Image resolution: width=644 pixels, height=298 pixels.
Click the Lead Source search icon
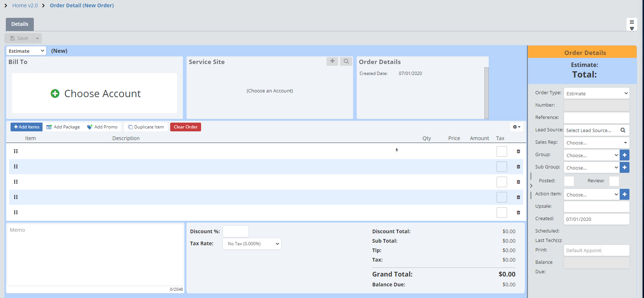point(623,130)
